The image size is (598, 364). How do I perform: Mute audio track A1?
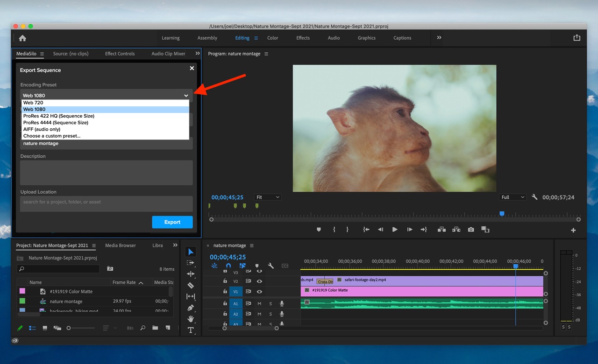click(258, 303)
